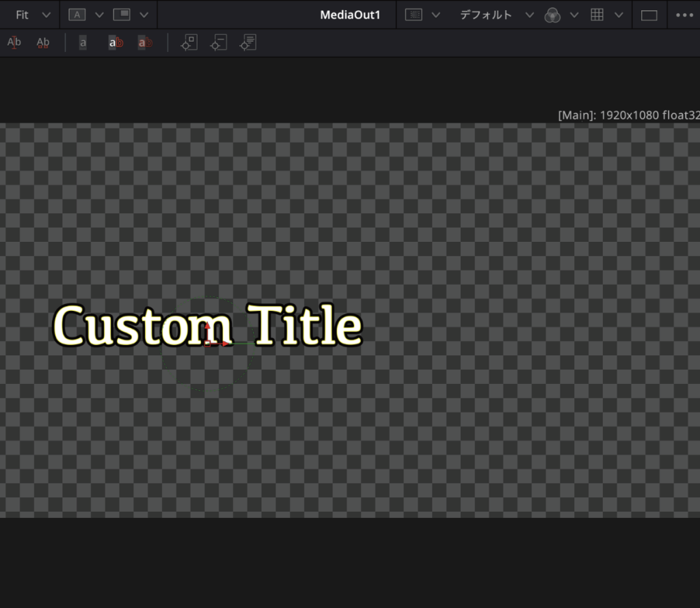Viewport: 700px width, 608px height.
Task: Click the single 'a' no-outline text icon
Action: pos(83,43)
